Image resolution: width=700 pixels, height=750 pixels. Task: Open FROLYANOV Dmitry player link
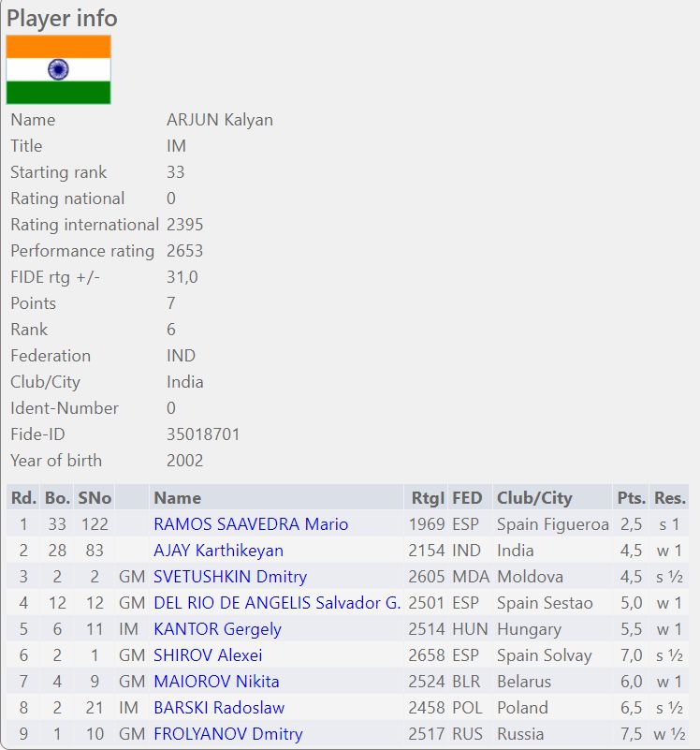click(228, 734)
